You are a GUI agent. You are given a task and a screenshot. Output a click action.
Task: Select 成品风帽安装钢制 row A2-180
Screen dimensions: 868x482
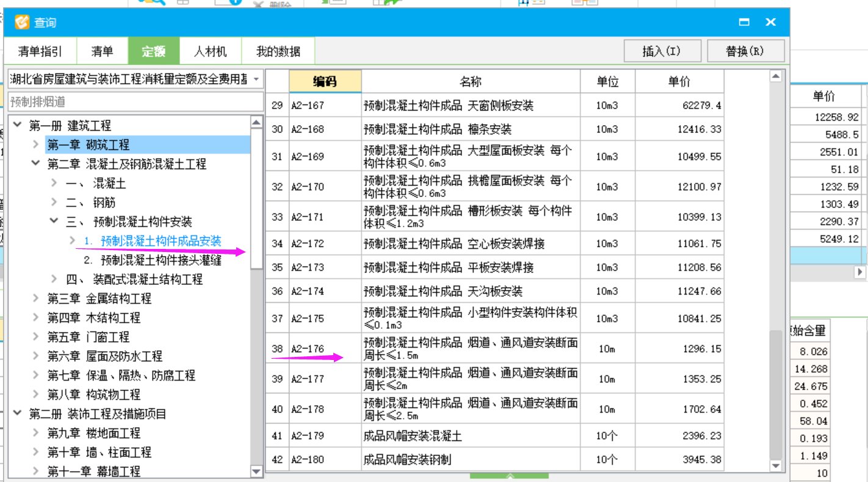click(495, 459)
